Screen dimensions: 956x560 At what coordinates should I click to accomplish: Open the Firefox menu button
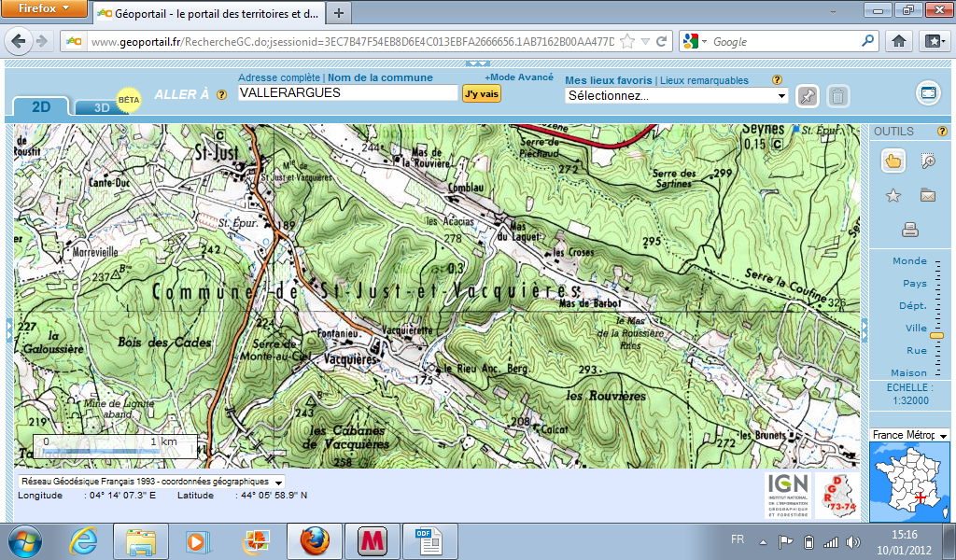point(44,8)
